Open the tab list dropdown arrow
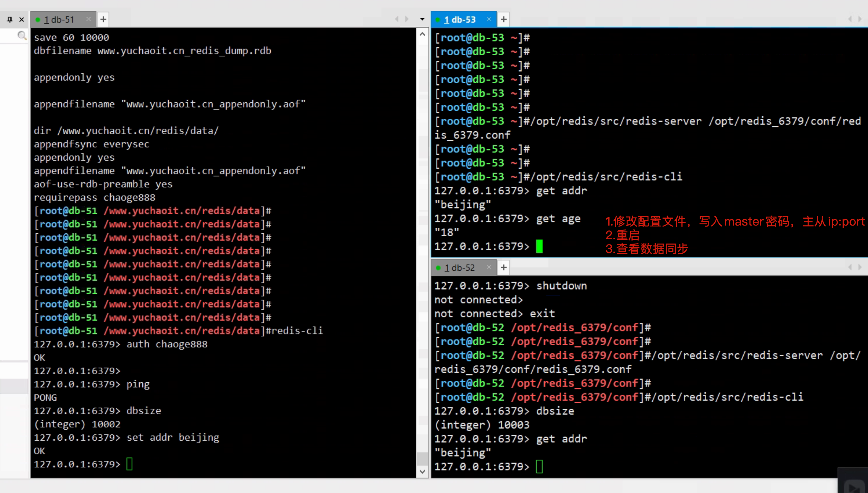 coord(422,19)
